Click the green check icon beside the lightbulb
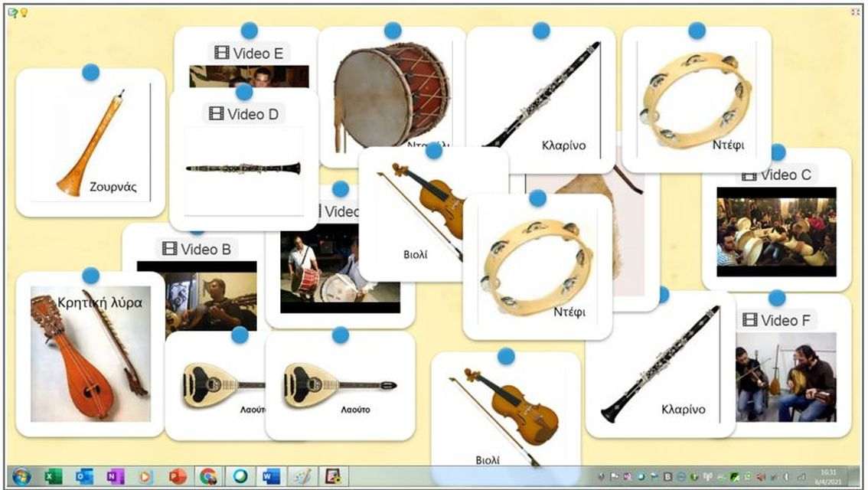Image resolution: width=868 pixels, height=490 pixels. 13,13
